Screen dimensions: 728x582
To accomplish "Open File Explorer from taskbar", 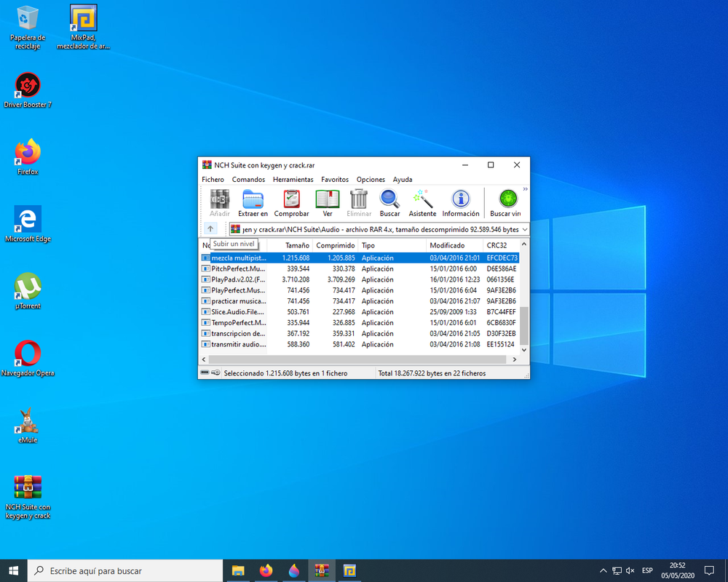I will 238,570.
